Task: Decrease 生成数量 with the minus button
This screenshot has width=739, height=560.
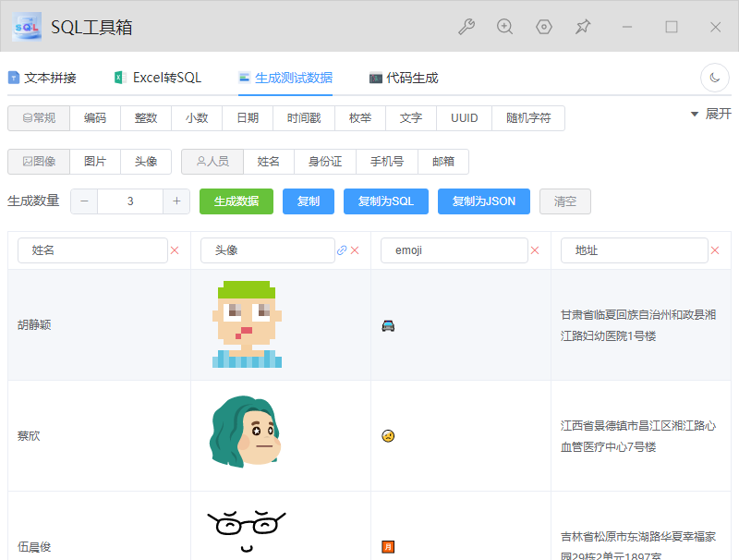Action: [x=84, y=201]
